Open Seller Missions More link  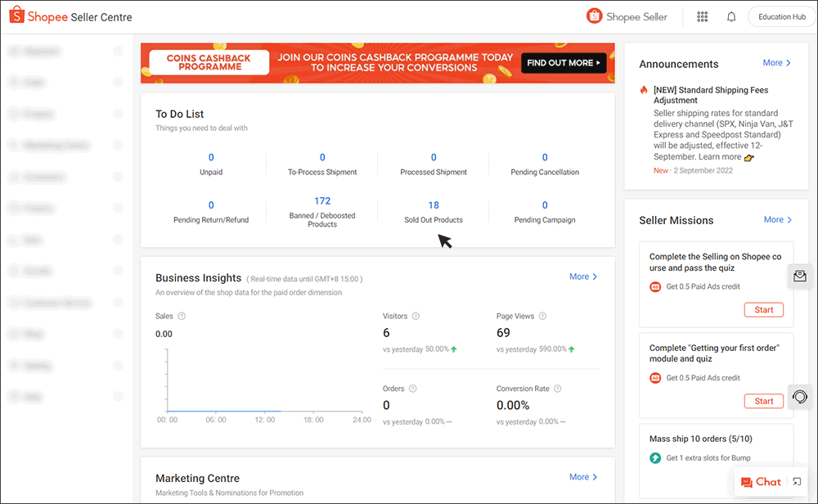(775, 219)
